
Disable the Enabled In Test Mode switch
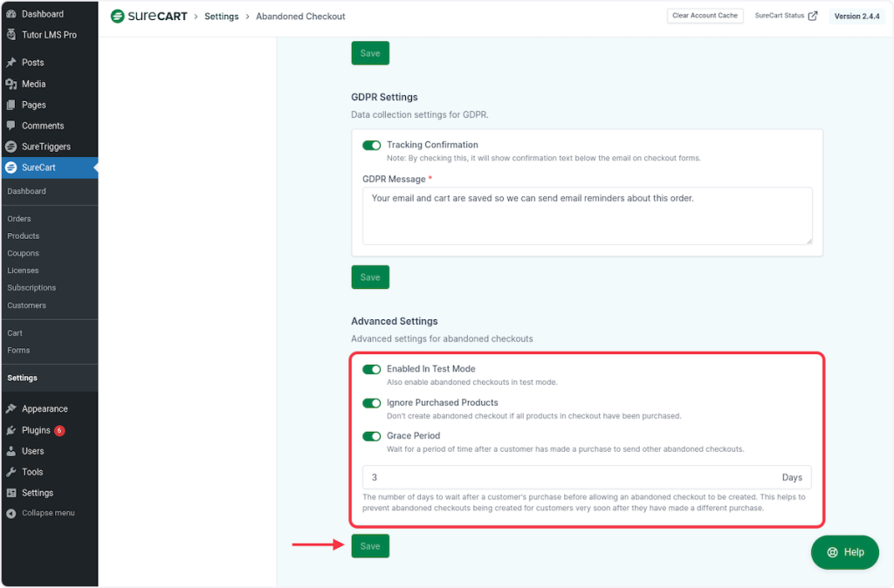[372, 369]
